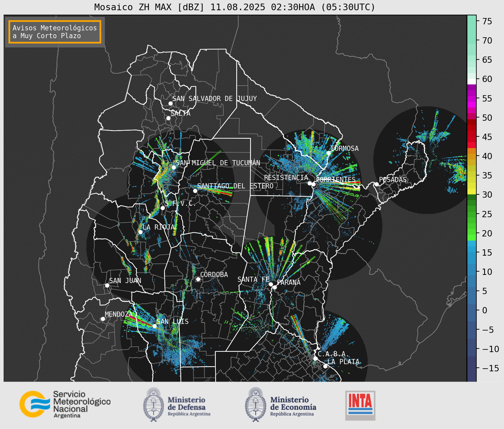504x429 pixels.
Task: Click the San Salvador de Jujuy city marker
Action: pyautogui.click(x=170, y=103)
